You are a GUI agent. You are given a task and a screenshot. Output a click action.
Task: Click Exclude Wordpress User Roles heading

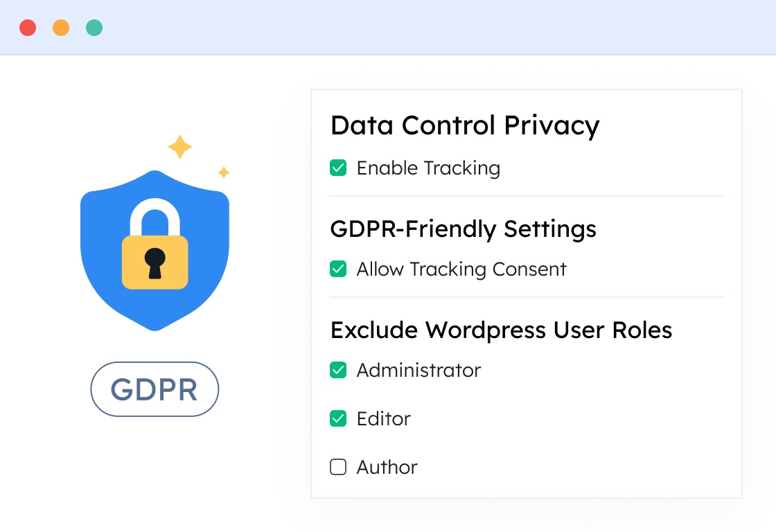tap(501, 330)
